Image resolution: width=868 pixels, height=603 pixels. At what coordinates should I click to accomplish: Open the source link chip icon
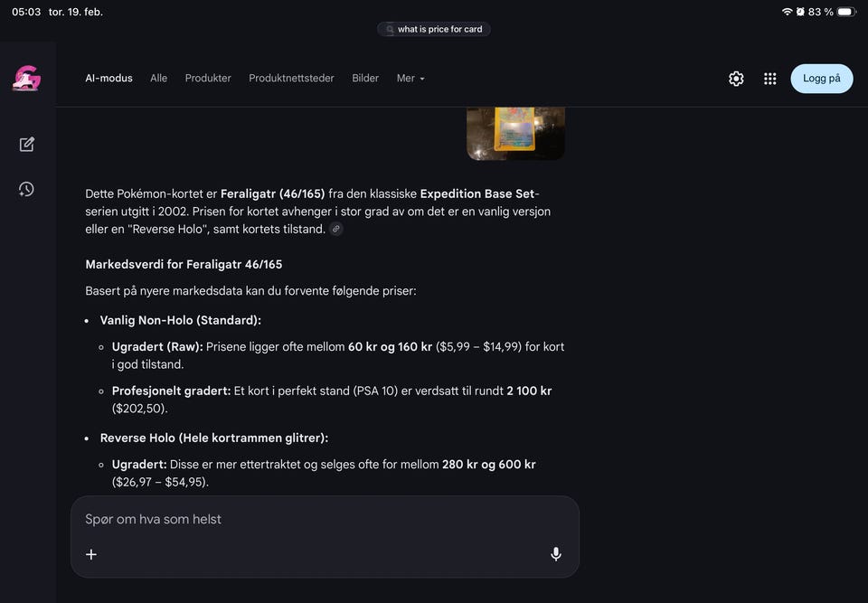[336, 229]
